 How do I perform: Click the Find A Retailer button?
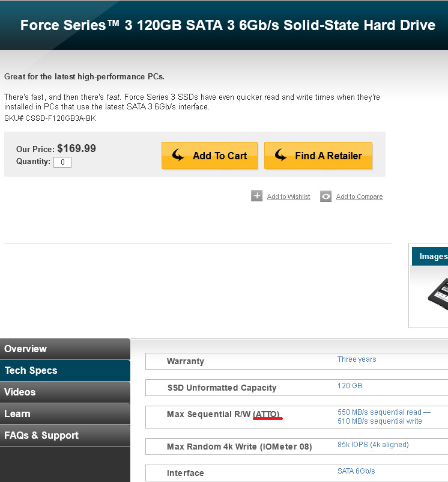point(318,155)
